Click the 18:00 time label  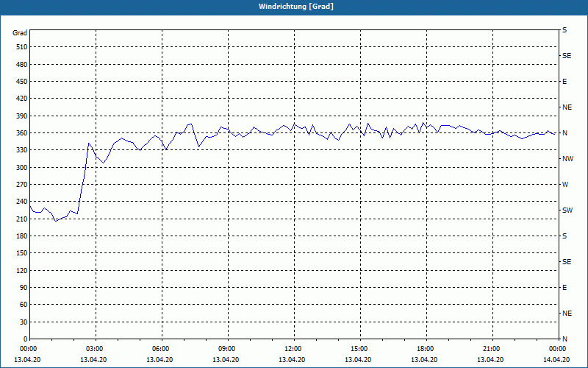tap(426, 349)
